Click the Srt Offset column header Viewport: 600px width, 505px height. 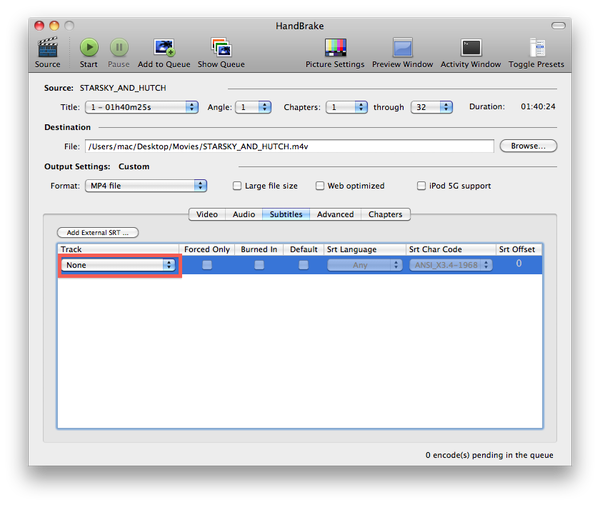(519, 249)
